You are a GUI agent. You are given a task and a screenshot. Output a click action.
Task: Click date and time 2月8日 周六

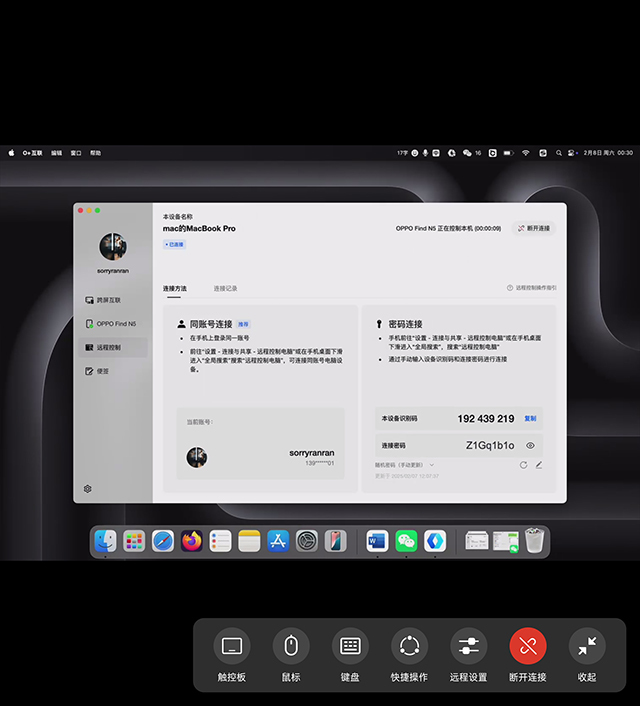608,153
